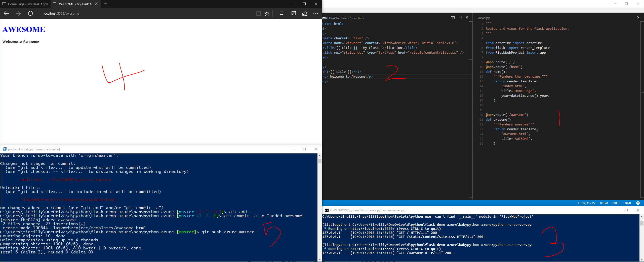The height and width of the screenshot is (262, 644).
Task: Select the views.py editor title
Action: tap(484, 18)
